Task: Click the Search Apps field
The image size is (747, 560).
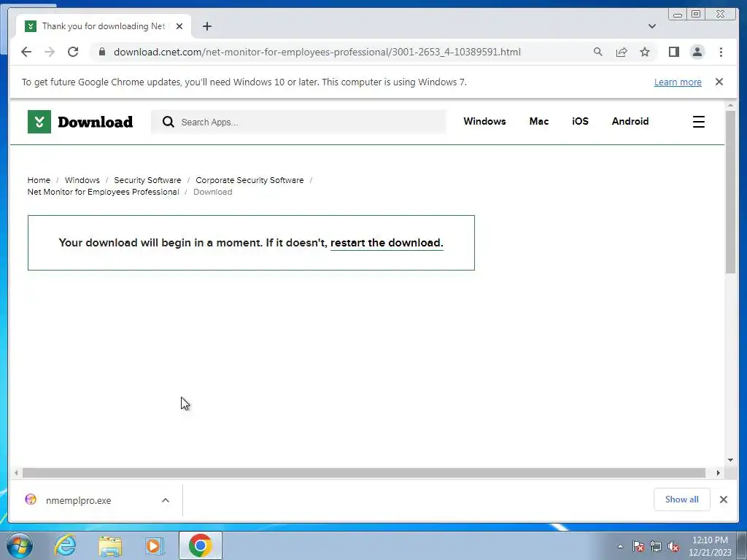Action: [x=298, y=122]
